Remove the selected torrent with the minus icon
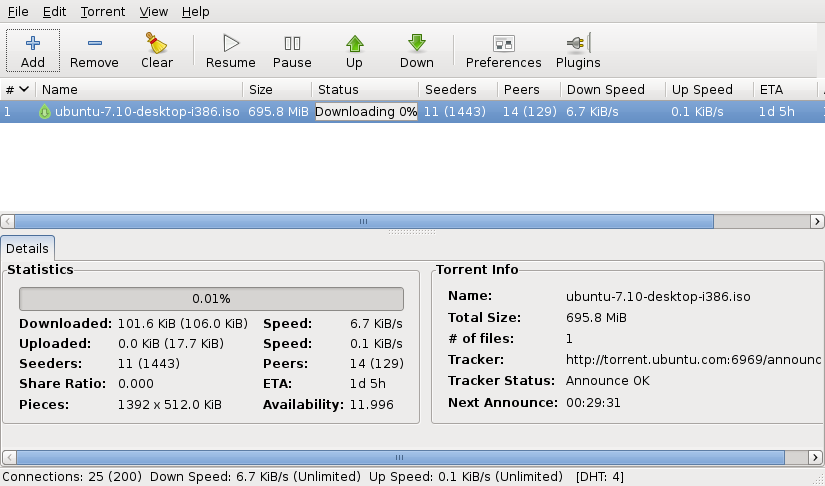The image size is (825, 486). (x=94, y=43)
